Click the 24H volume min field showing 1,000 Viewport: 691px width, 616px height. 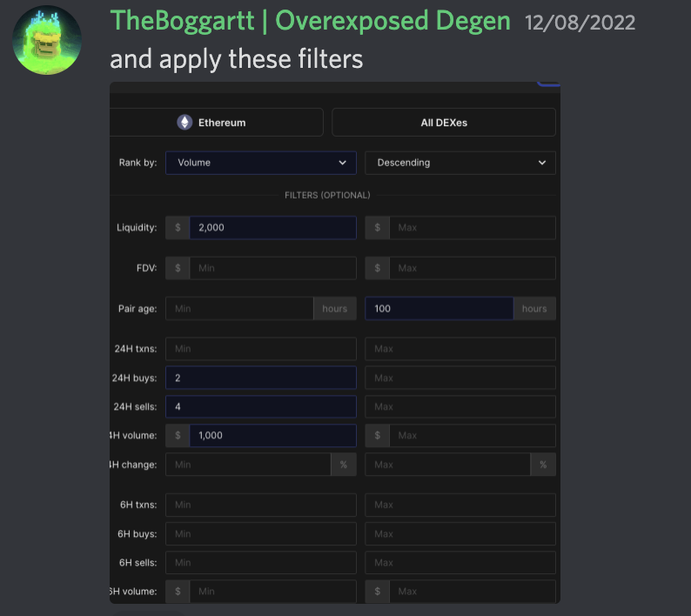[272, 435]
